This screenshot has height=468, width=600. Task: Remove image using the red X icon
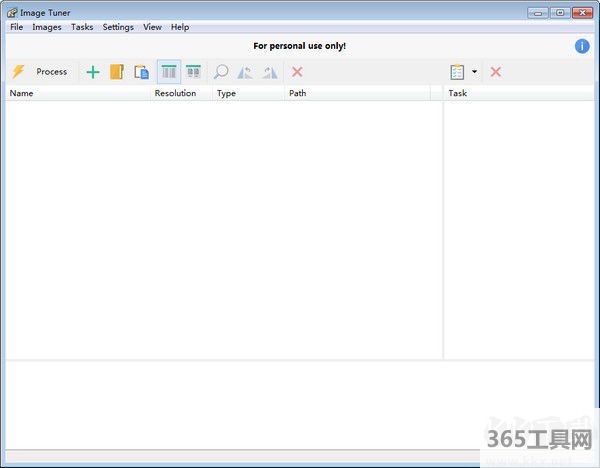click(x=297, y=72)
